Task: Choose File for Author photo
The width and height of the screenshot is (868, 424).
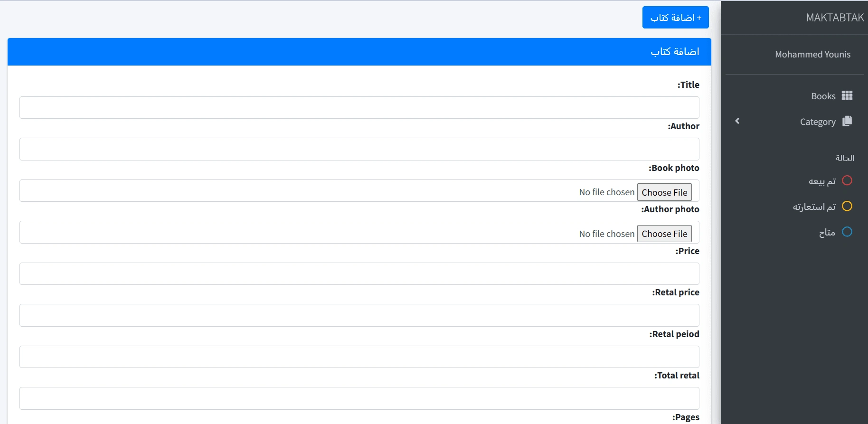Action: [664, 234]
